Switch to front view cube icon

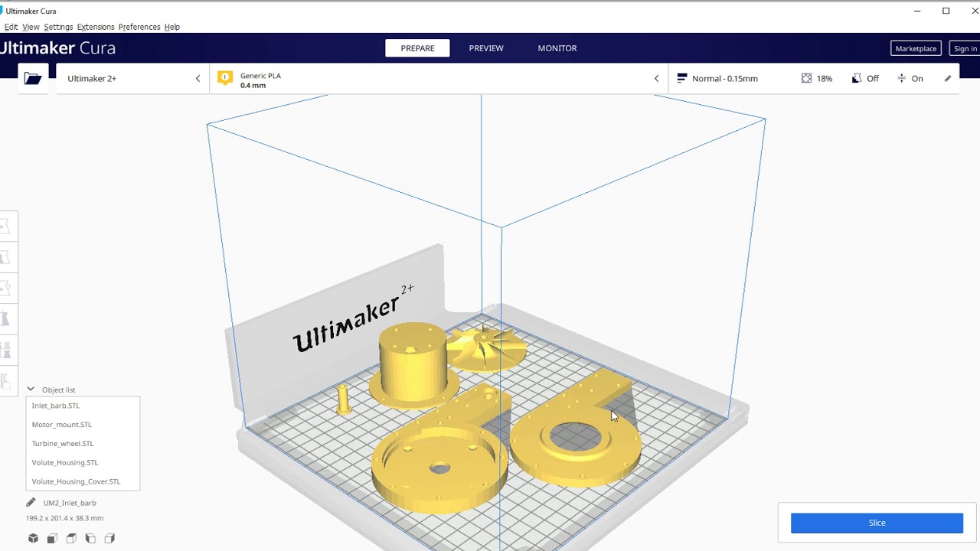coord(52,539)
